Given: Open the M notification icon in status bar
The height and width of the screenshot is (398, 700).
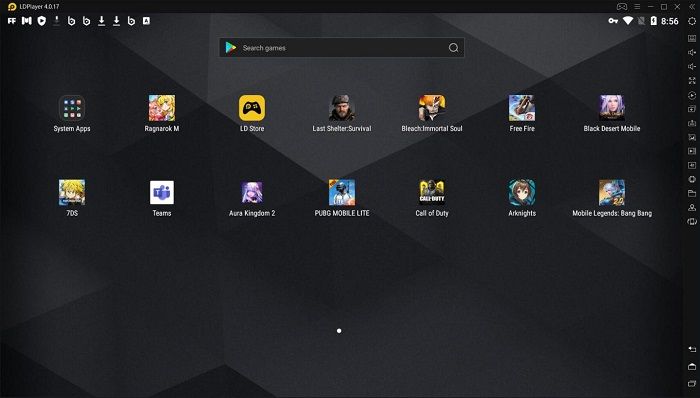Looking at the screenshot, I should (27, 21).
